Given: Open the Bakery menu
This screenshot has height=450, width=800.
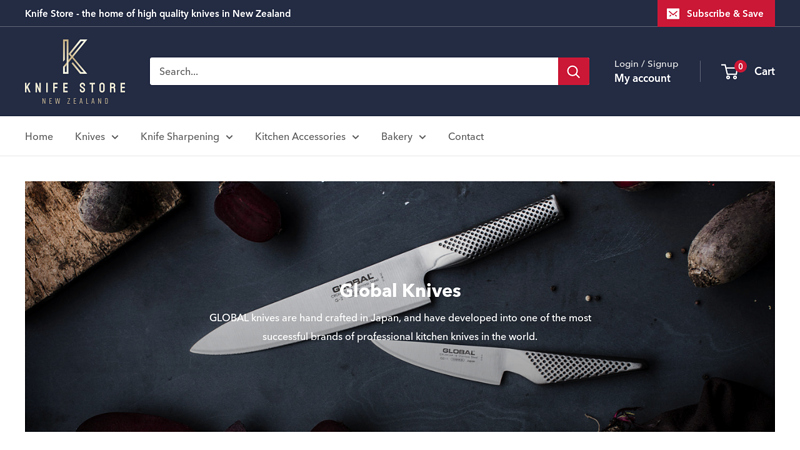Looking at the screenshot, I should 396,137.
